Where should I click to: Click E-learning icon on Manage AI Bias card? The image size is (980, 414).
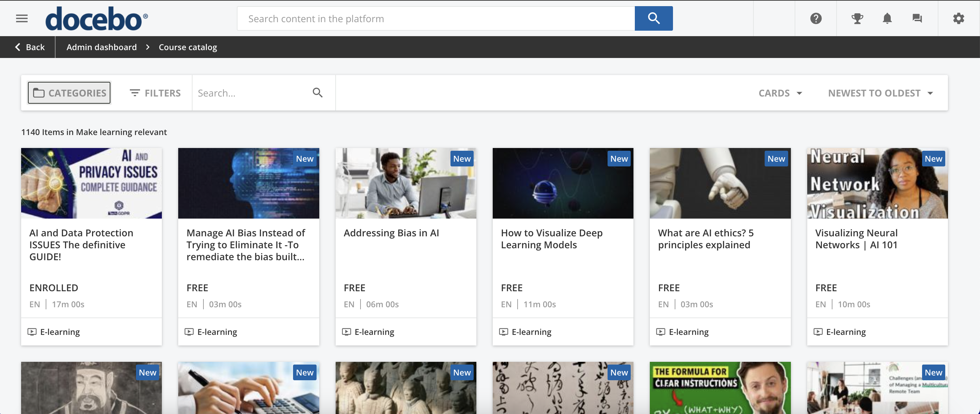189,332
